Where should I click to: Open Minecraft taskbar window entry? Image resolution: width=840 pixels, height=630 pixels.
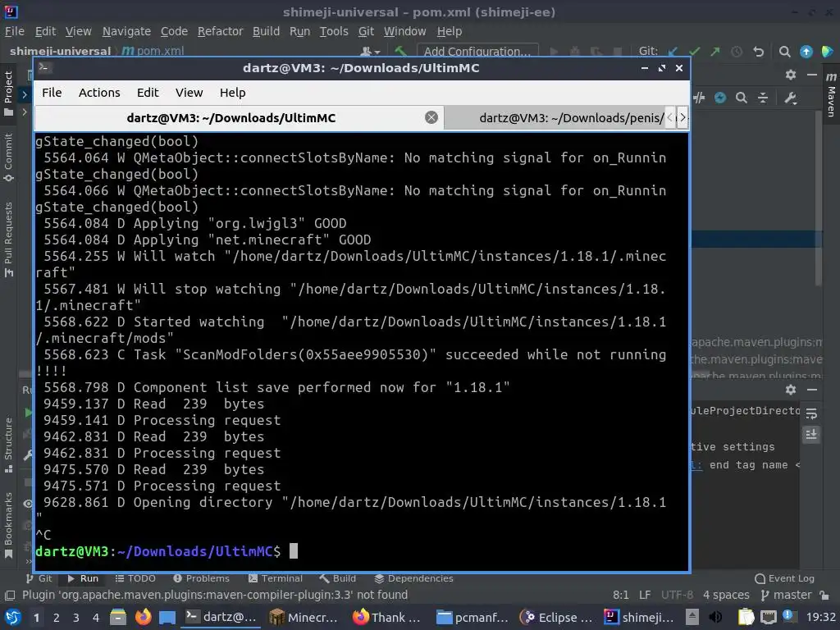pyautogui.click(x=304, y=618)
